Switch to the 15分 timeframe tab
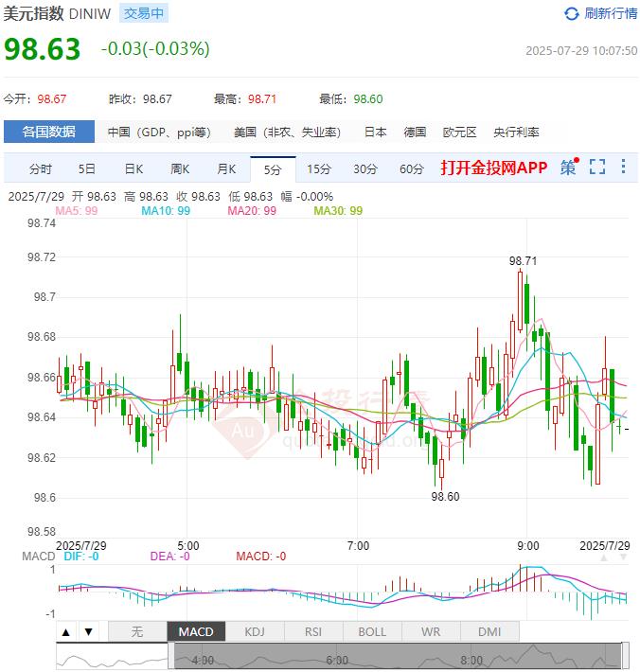The width and height of the screenshot is (640, 672). coord(319,169)
